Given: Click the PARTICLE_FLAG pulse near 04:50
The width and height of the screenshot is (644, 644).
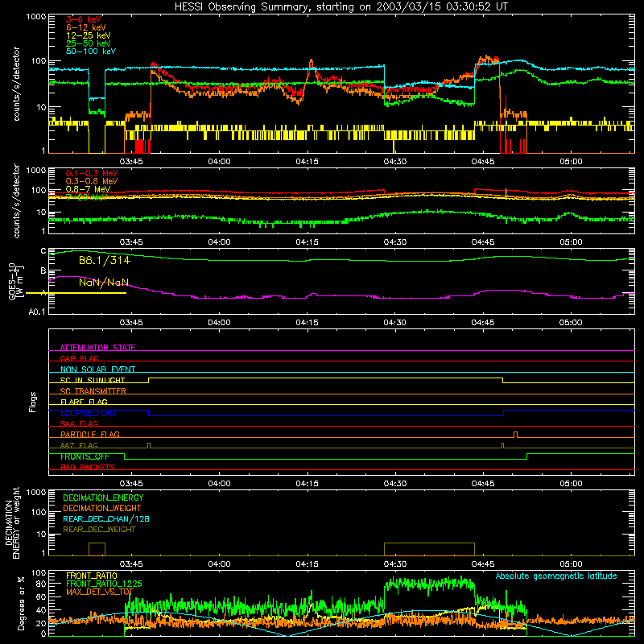Looking at the screenshot, I should pyautogui.click(x=515, y=435).
